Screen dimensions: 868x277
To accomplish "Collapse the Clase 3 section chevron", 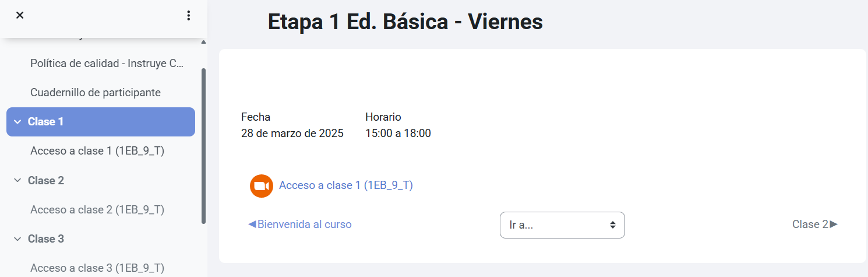I will (x=17, y=239).
